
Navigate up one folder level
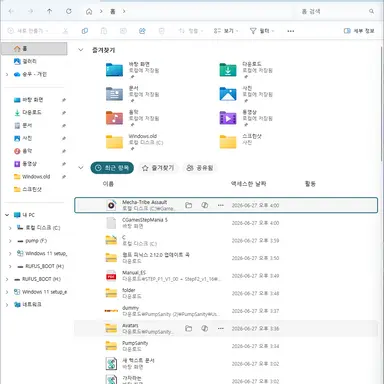coord(49,11)
